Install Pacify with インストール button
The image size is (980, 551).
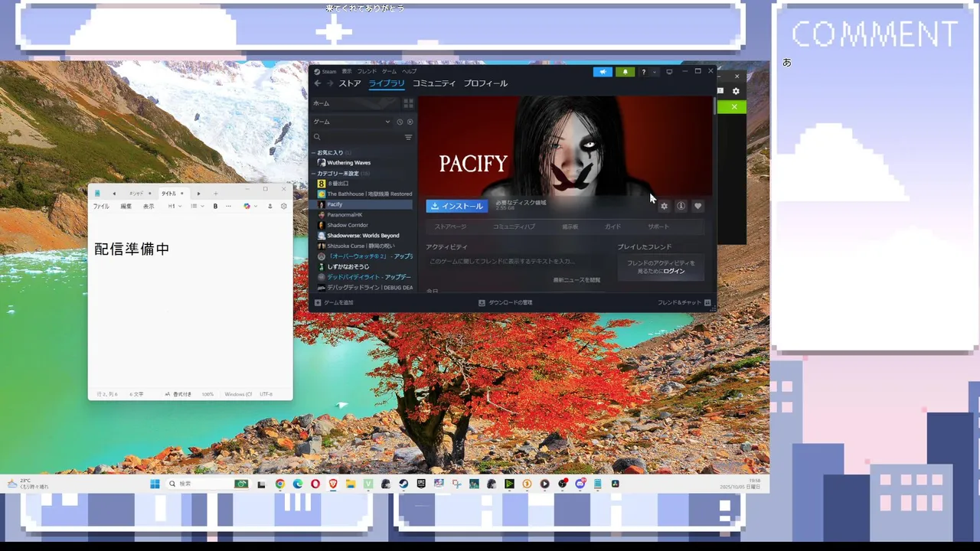click(456, 206)
